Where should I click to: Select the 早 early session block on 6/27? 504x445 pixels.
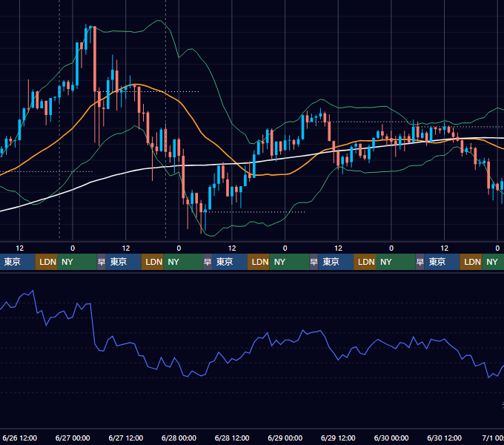(102, 262)
